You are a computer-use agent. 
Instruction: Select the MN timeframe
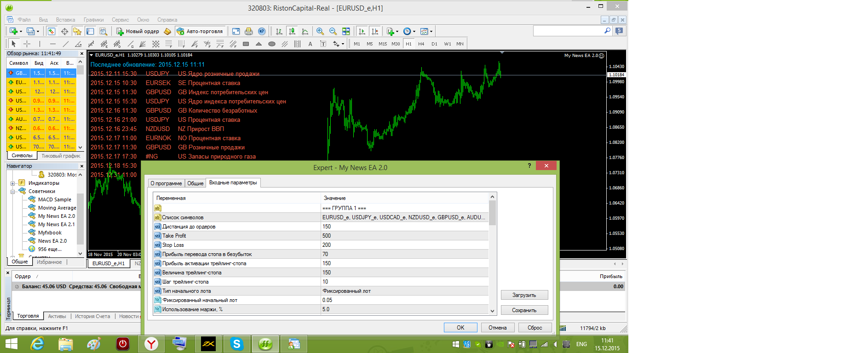460,44
